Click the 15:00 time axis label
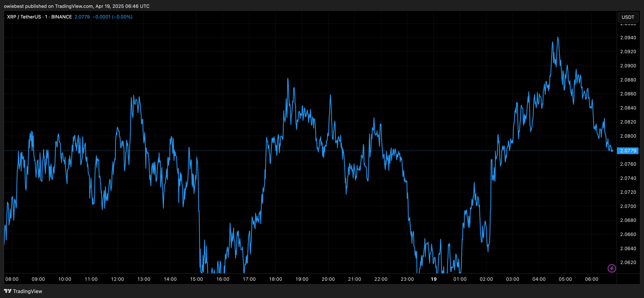Image resolution: width=644 pixels, height=298 pixels. pos(196,279)
